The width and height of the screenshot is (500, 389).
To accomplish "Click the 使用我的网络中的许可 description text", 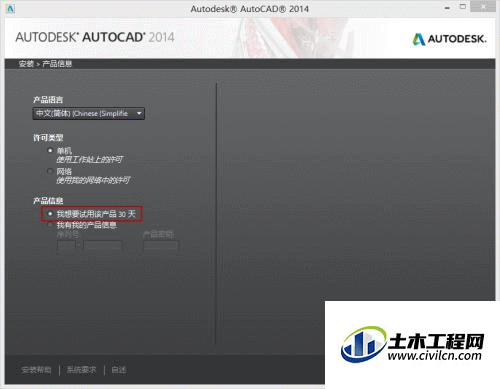I will 93,180.
